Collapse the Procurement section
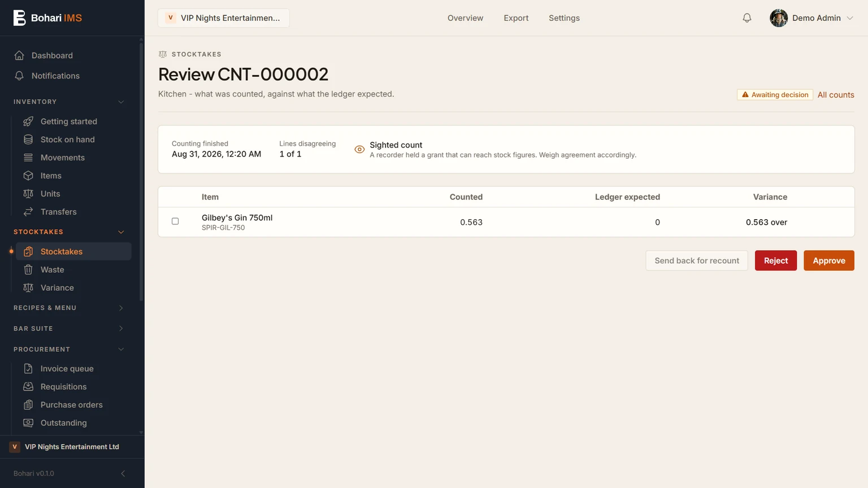868x488 pixels. click(121, 350)
